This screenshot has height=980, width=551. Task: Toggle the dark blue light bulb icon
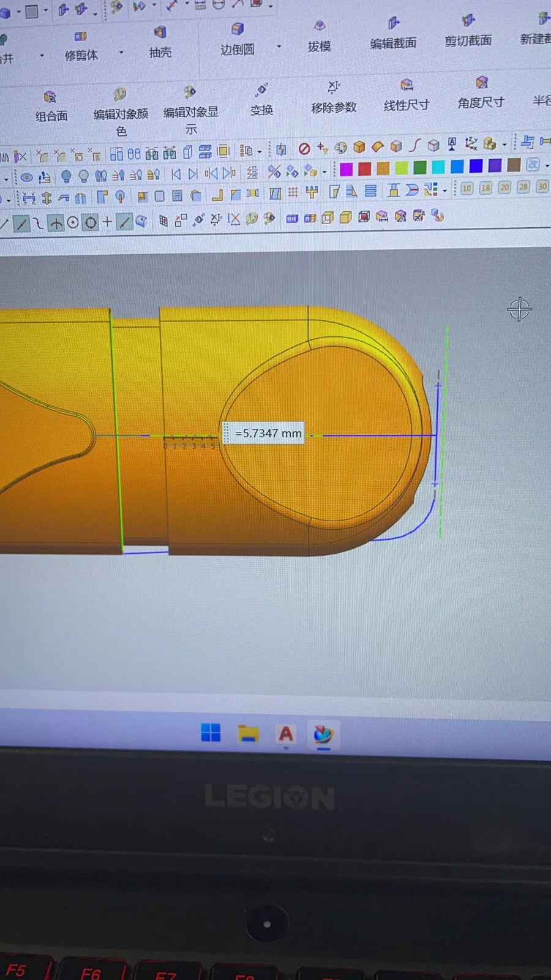66,177
